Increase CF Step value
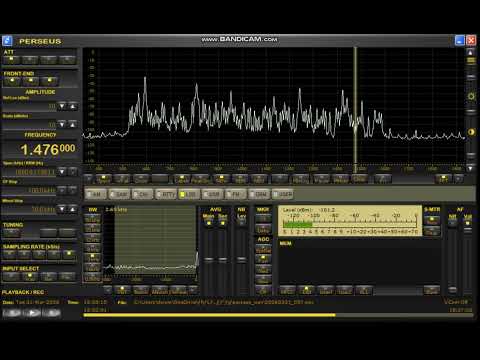 (x=73, y=190)
